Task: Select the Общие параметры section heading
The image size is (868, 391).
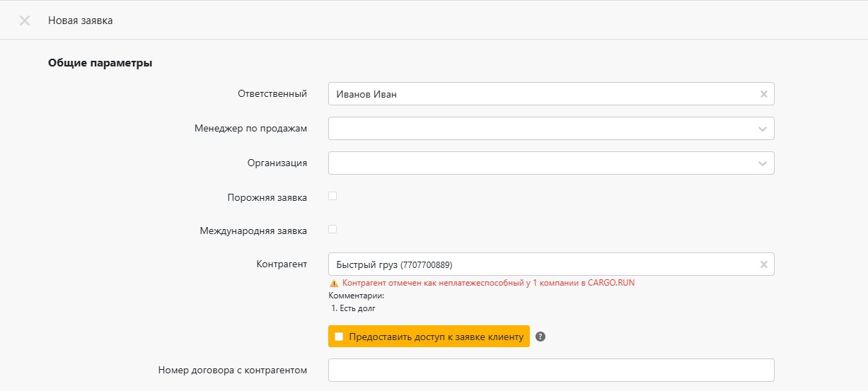Action: pos(100,63)
